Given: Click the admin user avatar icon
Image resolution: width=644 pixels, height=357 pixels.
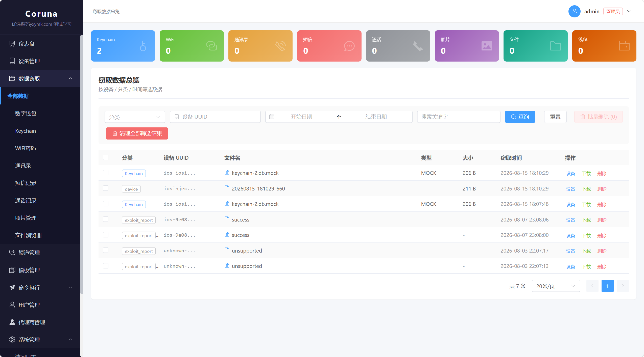Looking at the screenshot, I should [575, 11].
